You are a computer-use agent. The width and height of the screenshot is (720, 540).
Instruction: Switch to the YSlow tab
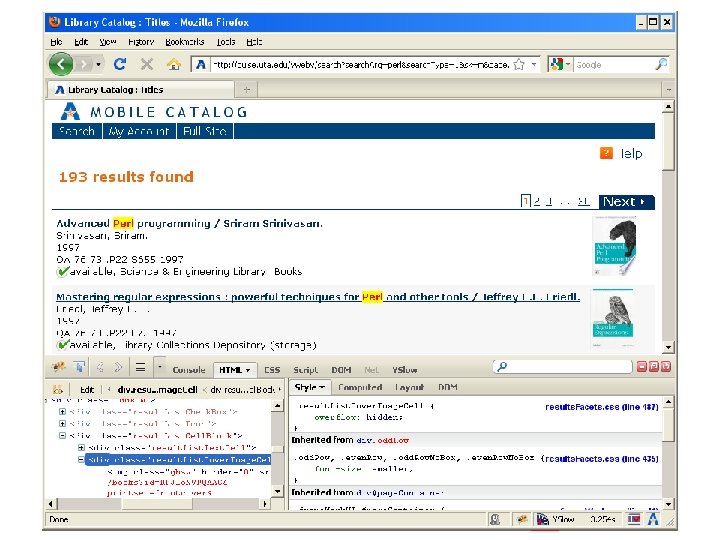pos(405,370)
